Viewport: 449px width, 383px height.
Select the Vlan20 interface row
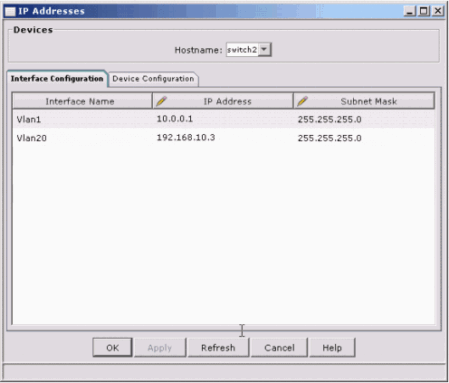tap(224, 138)
